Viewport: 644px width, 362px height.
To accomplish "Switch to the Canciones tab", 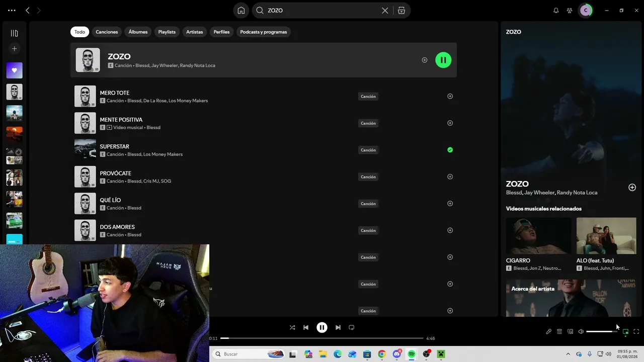I will 107,32.
